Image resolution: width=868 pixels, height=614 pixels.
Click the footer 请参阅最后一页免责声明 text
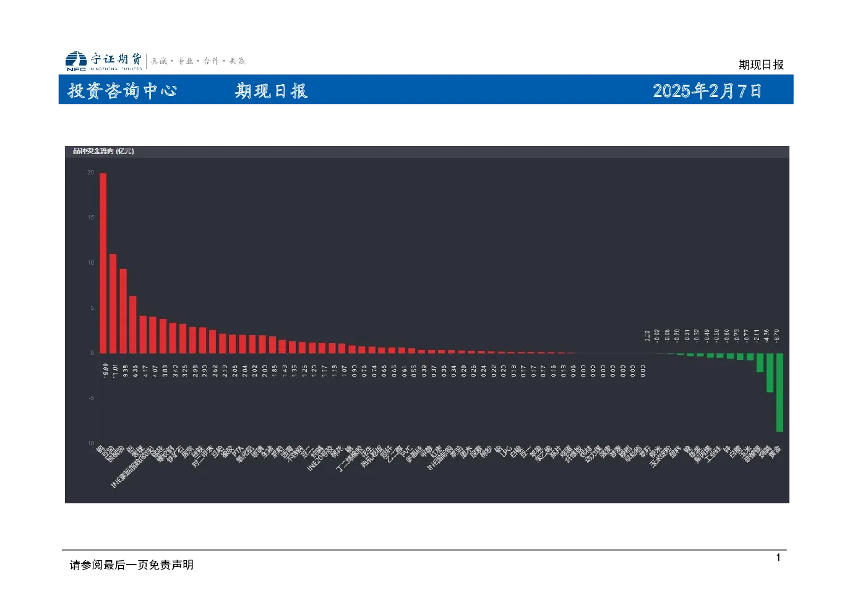click(132, 565)
